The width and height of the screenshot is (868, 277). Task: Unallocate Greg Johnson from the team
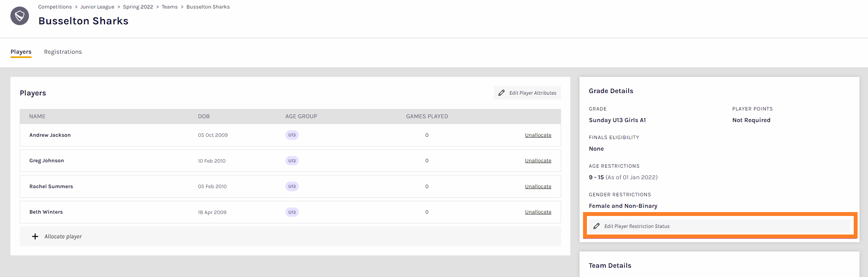[x=538, y=161]
